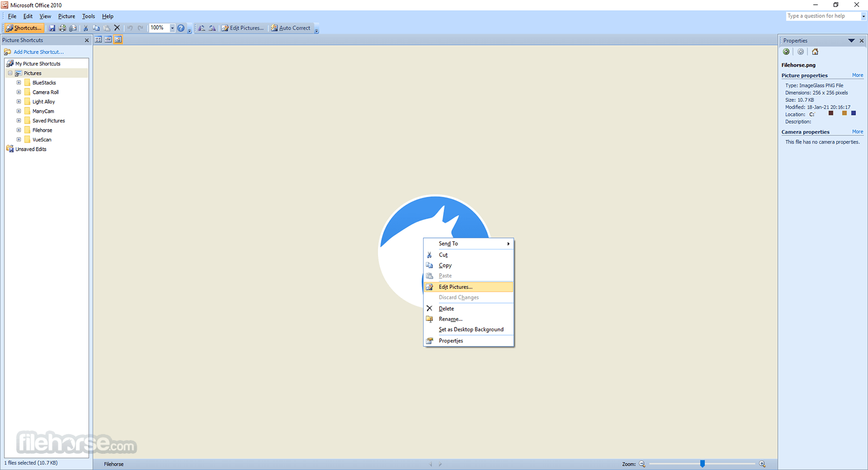868x470 pixels.
Task: Click More next to Camera properties
Action: click(858, 132)
